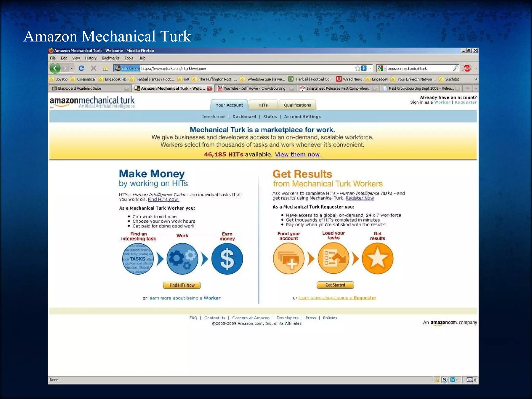Open a new tab with plus button
Viewport: 532px width, 399px height.
coord(468,88)
